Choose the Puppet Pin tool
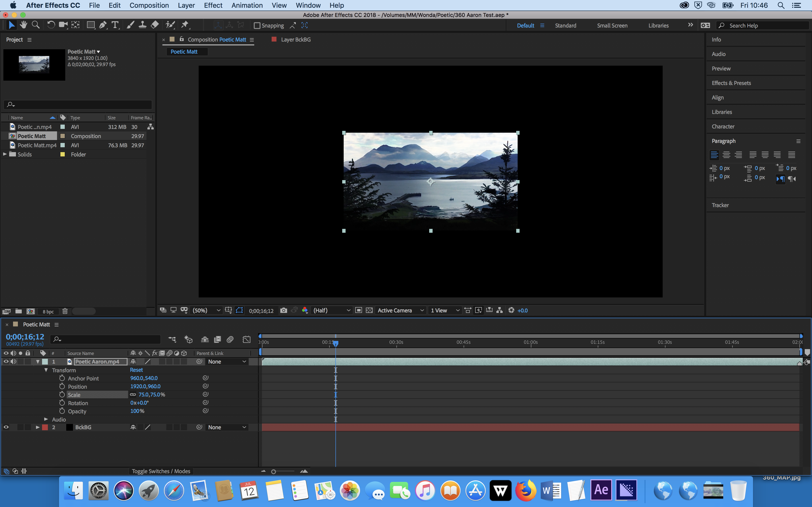Screen dimensions: 812x507 click(185, 25)
